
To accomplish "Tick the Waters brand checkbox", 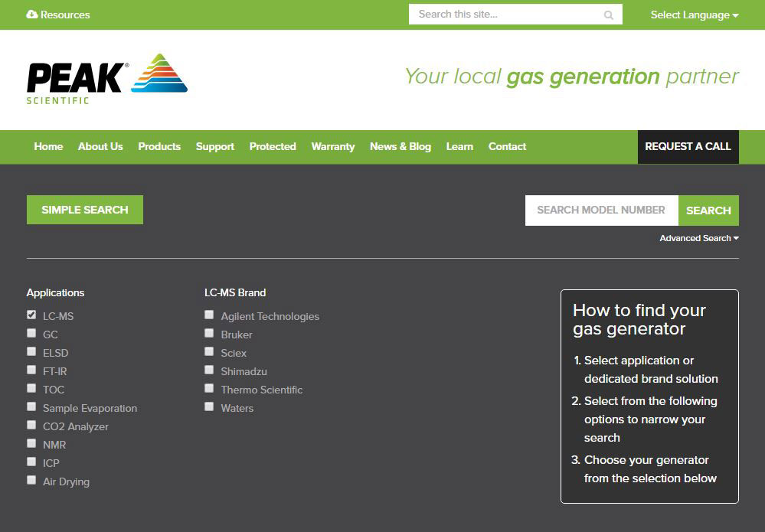I will pos(209,406).
